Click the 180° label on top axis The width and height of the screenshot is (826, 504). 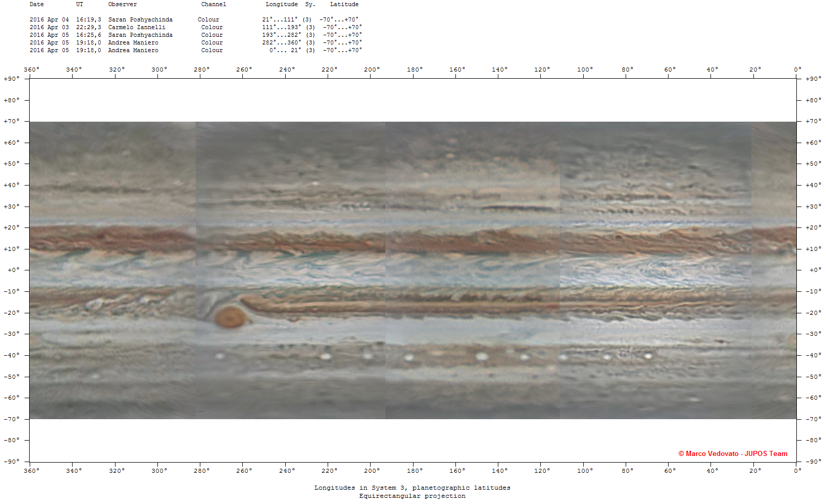[x=415, y=70]
